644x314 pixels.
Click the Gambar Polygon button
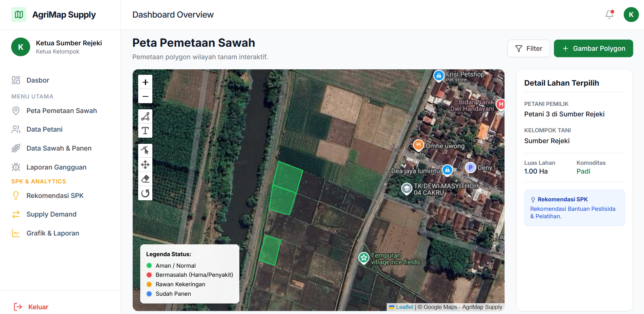coord(593,48)
